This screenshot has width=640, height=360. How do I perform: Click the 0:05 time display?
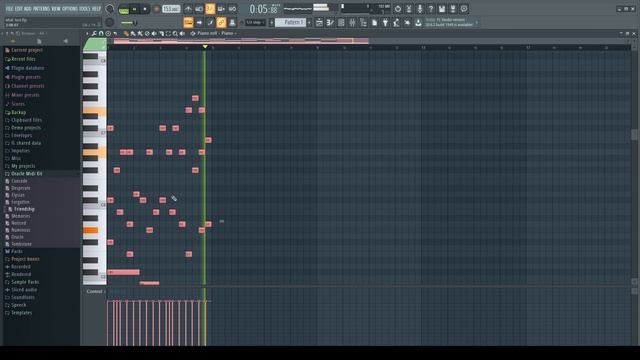point(264,9)
